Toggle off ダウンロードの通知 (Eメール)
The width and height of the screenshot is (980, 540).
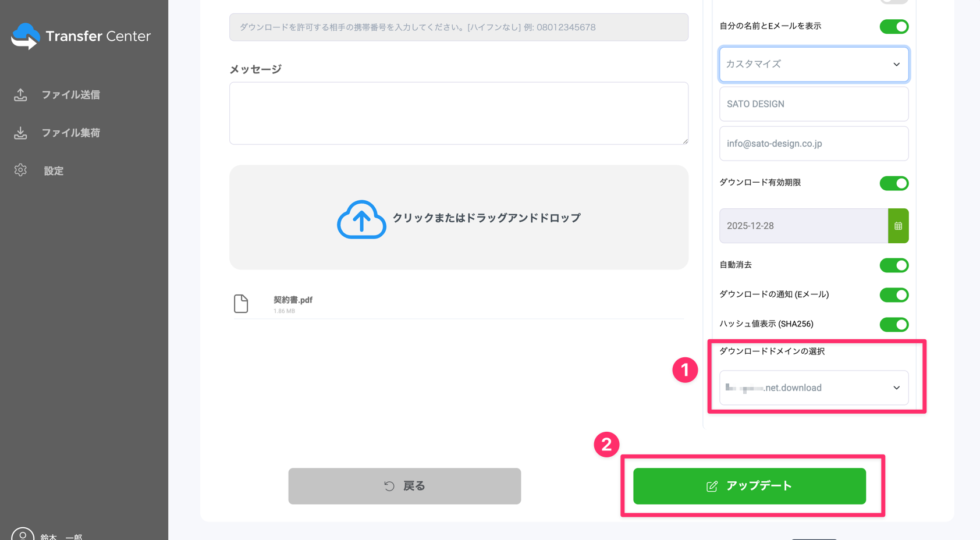894,295
